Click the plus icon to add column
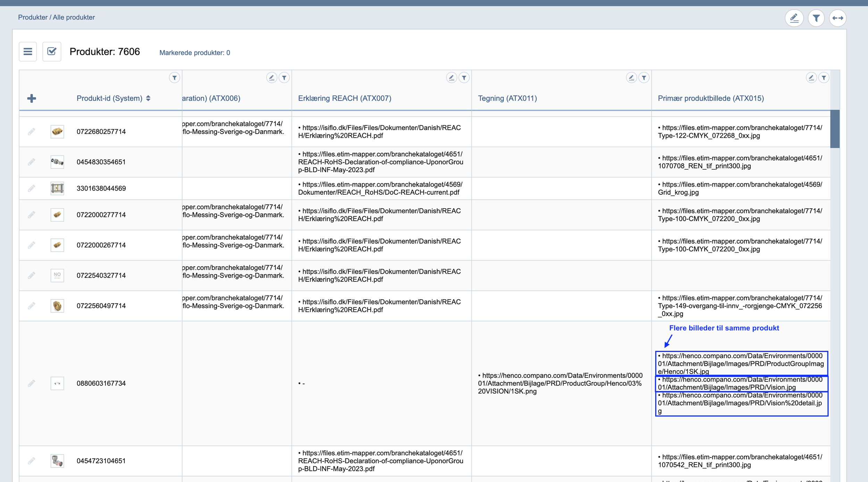The height and width of the screenshot is (482, 868). [x=32, y=99]
